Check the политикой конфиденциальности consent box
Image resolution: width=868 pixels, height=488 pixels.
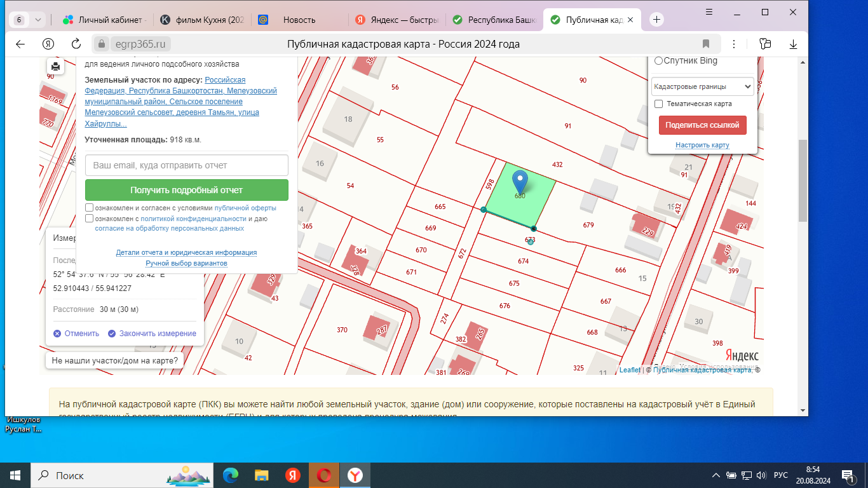click(x=90, y=219)
